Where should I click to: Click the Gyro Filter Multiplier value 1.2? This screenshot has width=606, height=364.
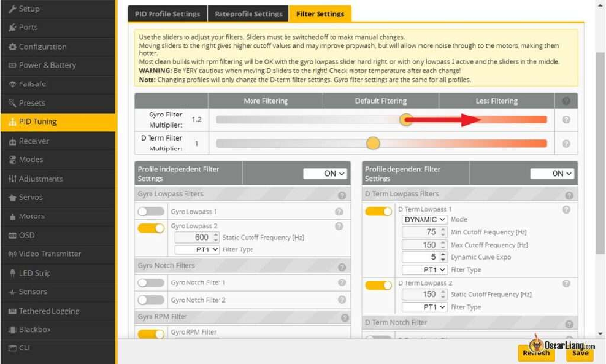click(197, 119)
